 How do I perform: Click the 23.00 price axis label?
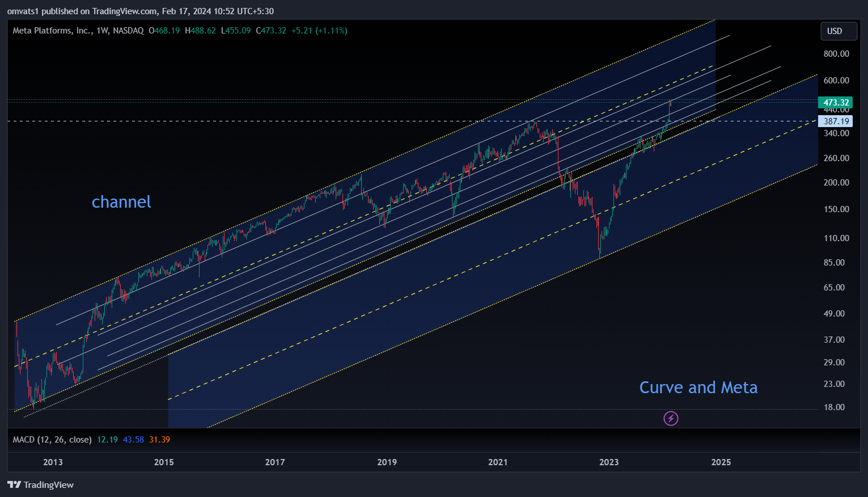click(x=834, y=384)
